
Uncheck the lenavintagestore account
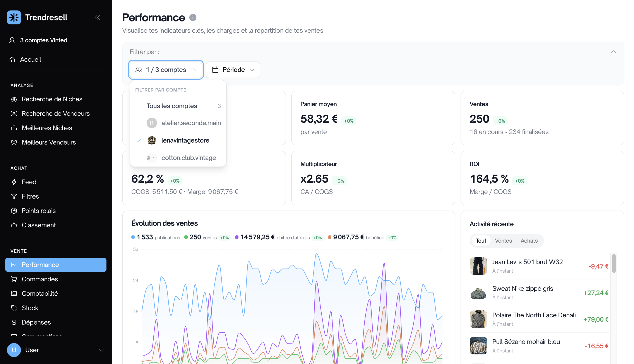click(178, 140)
